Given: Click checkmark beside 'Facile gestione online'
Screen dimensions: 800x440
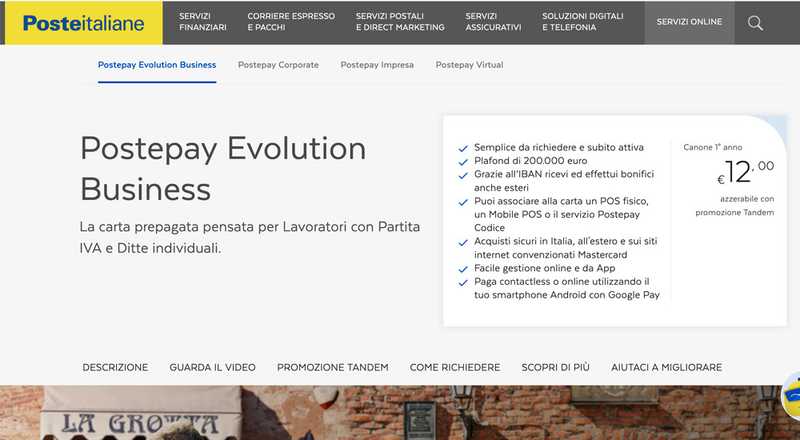Looking at the screenshot, I should click(x=463, y=269).
